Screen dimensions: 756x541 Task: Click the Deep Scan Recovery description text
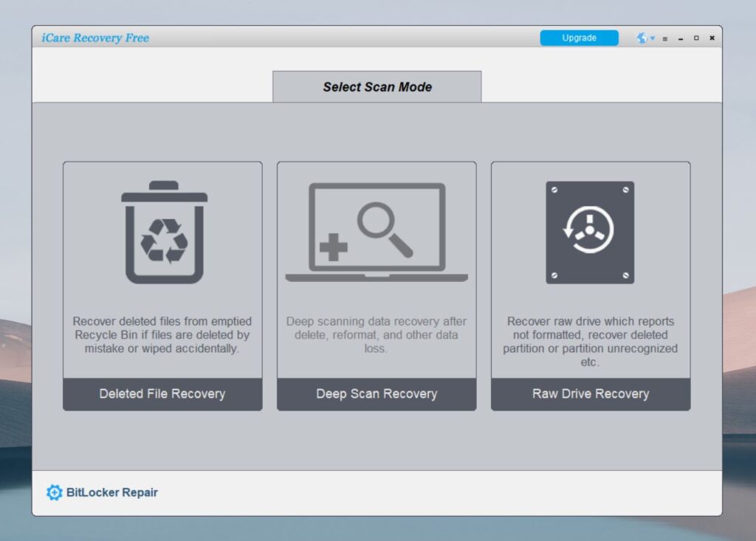coord(376,334)
